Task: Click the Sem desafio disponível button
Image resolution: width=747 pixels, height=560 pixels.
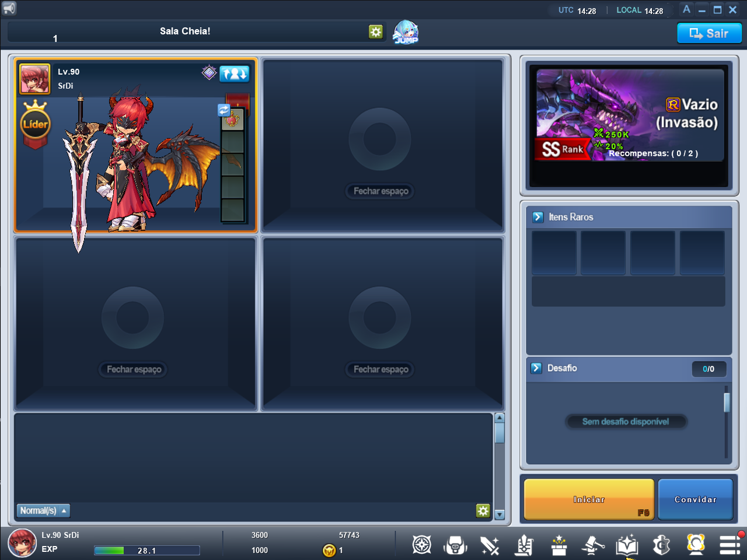Action: [626, 422]
